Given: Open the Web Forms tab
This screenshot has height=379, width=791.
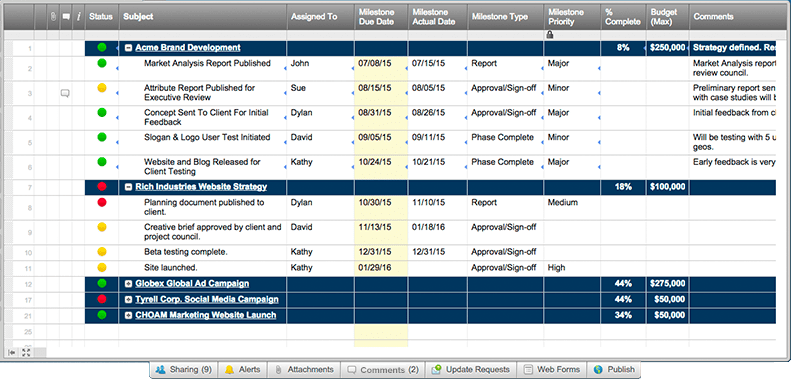Looking at the screenshot, I should 552,369.
